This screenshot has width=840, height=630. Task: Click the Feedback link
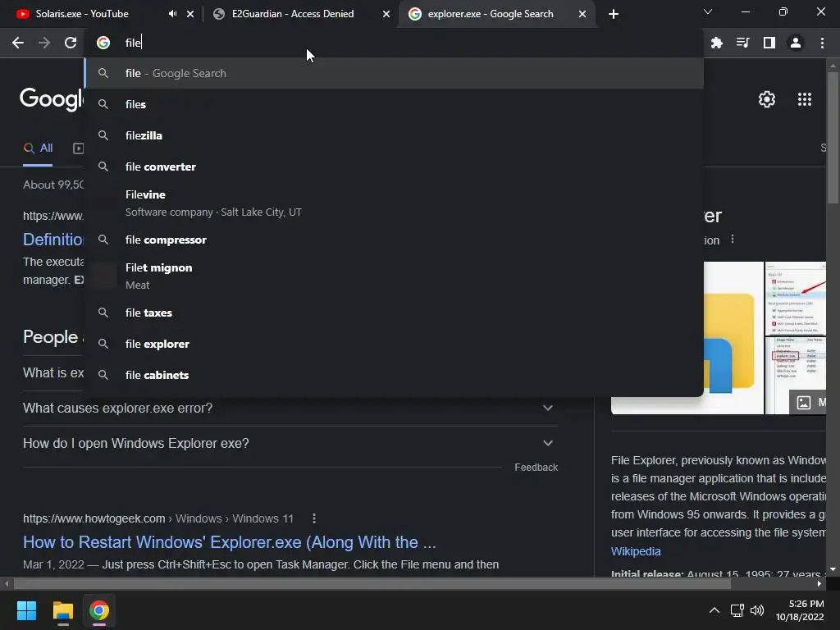tap(536, 468)
